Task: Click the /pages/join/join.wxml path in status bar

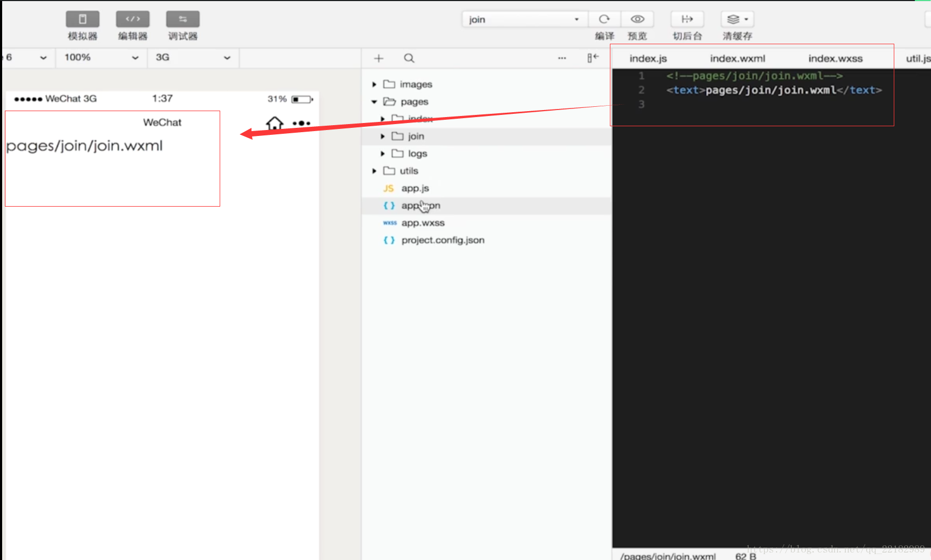Action: click(x=668, y=556)
